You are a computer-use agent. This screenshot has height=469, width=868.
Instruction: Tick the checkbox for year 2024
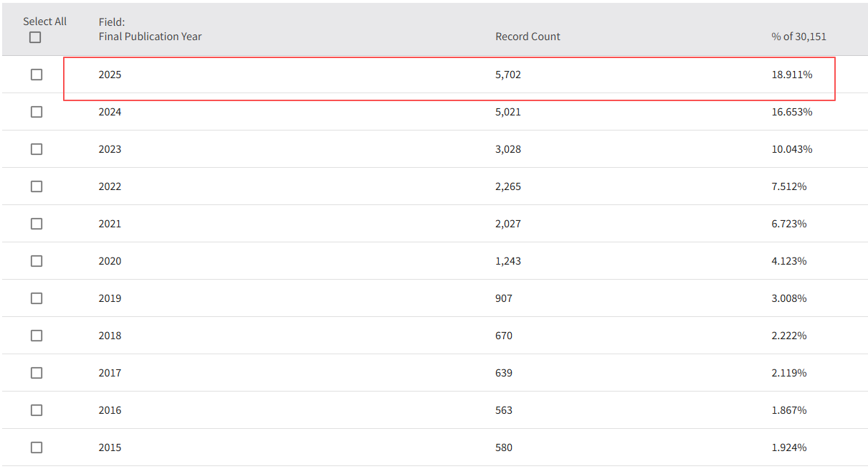coord(37,112)
